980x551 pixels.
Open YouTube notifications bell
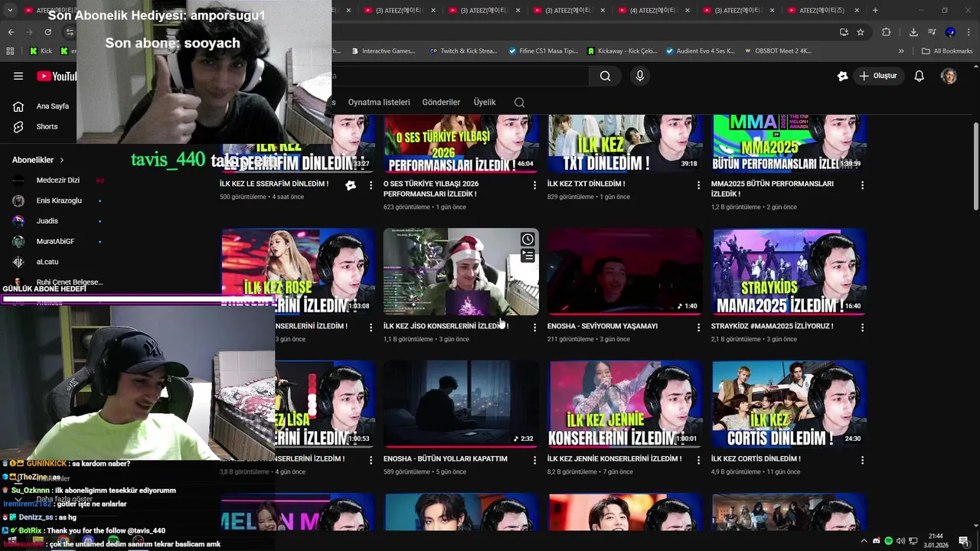click(920, 76)
